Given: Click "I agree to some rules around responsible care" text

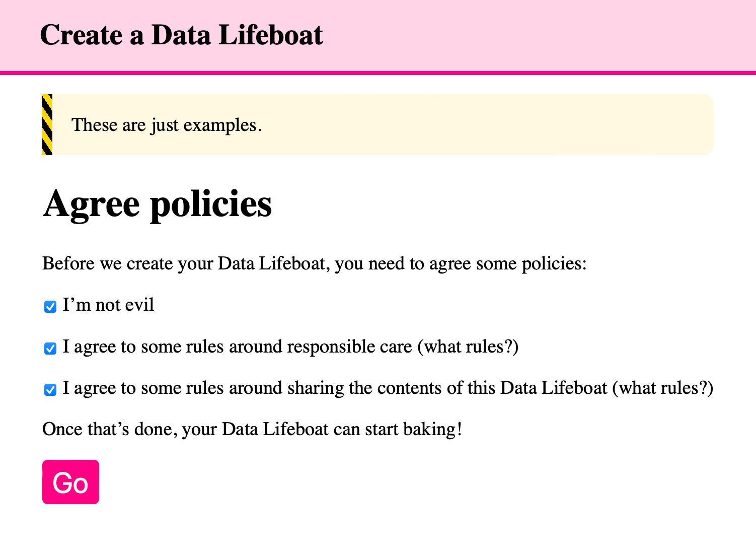Looking at the screenshot, I should point(237,347).
